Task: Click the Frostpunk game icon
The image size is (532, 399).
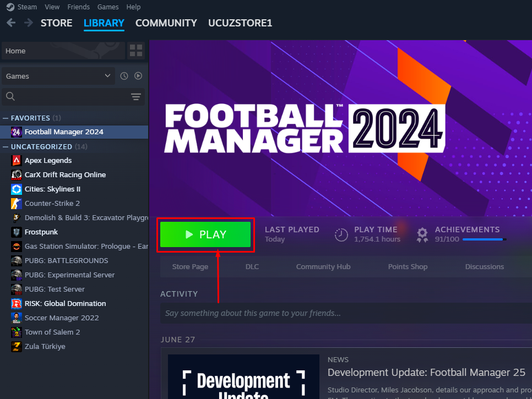Action: coord(17,232)
